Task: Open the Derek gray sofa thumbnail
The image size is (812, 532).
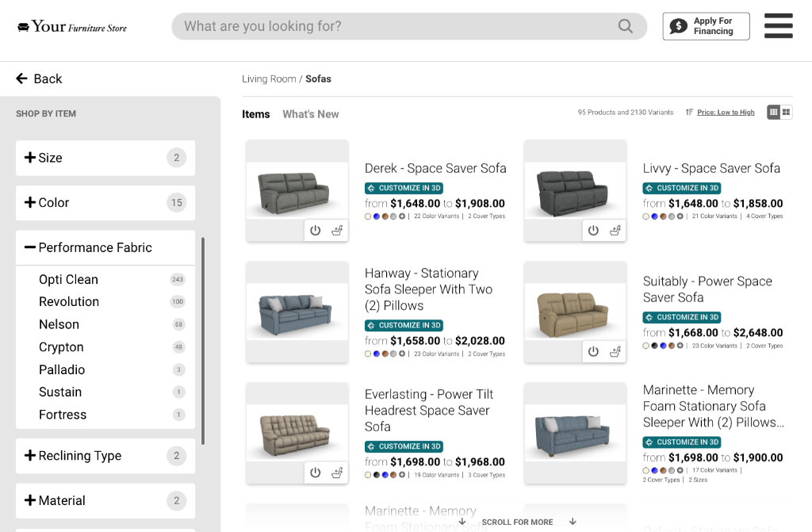Action: pos(297,190)
